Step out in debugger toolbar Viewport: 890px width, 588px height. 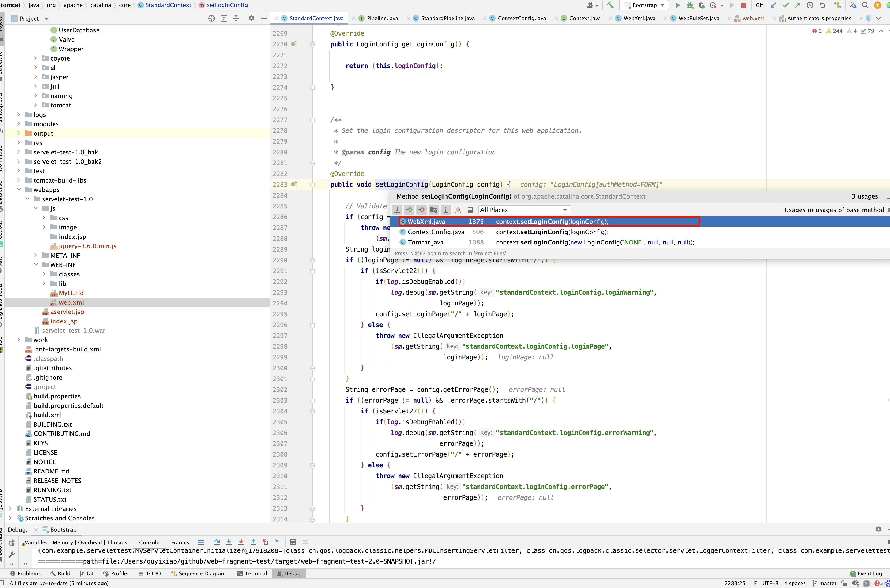253,542
